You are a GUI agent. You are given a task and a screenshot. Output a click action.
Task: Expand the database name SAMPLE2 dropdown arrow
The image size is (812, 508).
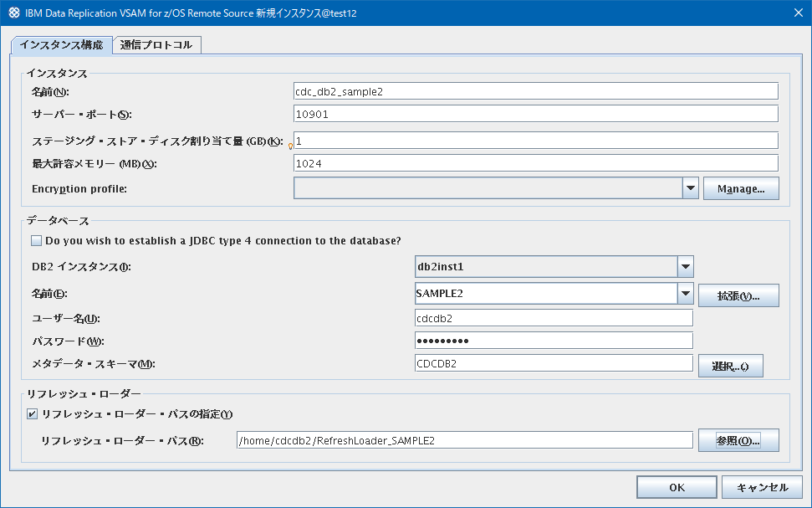pos(686,294)
